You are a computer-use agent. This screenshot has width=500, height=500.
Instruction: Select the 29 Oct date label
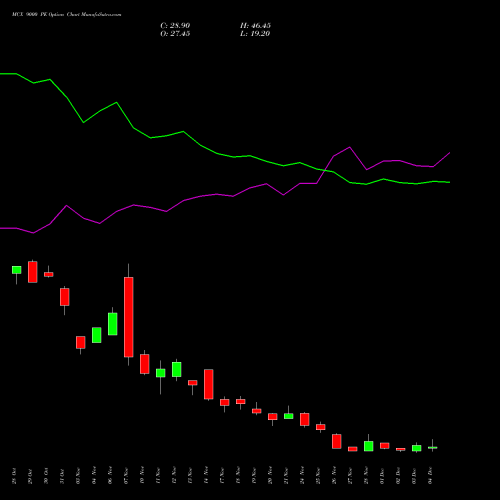pyautogui.click(x=30, y=476)
